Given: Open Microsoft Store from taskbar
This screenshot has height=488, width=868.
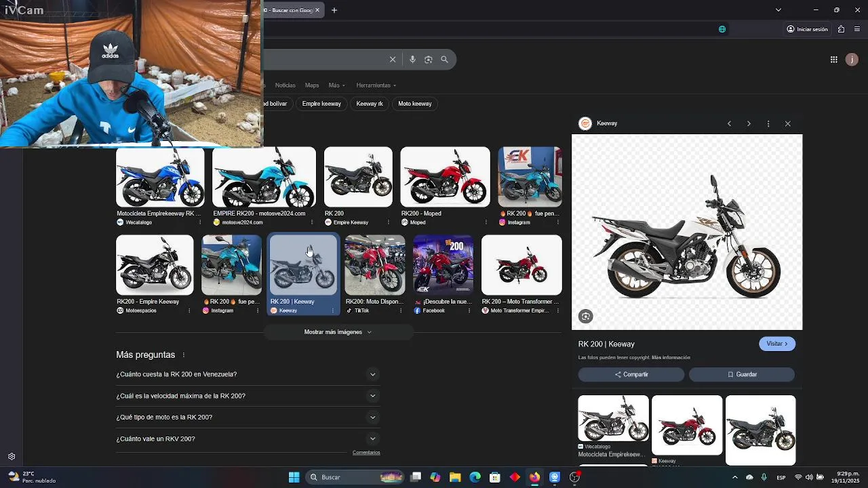Looking at the screenshot, I should [x=495, y=477].
